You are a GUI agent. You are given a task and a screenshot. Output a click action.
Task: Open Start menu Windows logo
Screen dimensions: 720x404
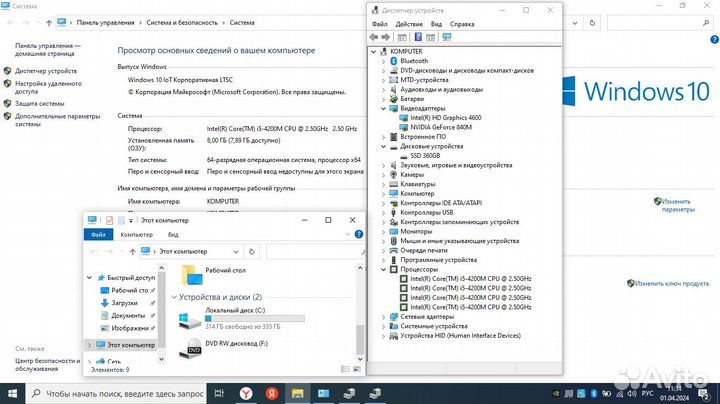pos(12,393)
